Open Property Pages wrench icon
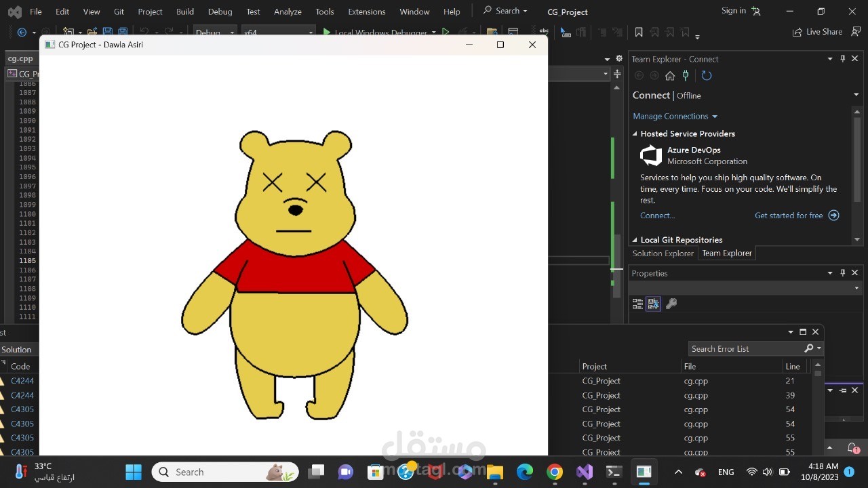The height and width of the screenshot is (488, 868). 671,304
